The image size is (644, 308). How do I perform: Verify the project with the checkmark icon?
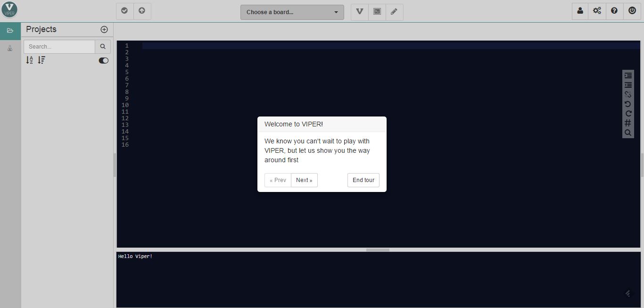[x=124, y=11]
